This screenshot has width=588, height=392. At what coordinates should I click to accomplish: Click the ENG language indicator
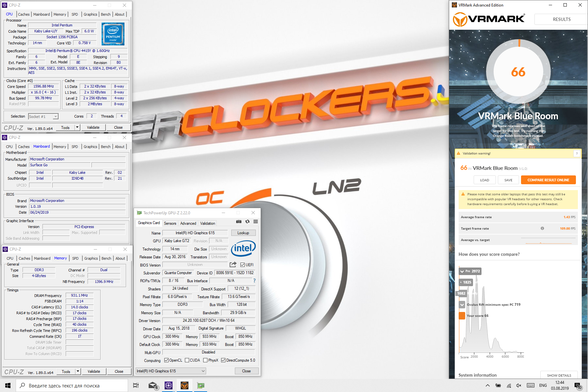click(543, 385)
